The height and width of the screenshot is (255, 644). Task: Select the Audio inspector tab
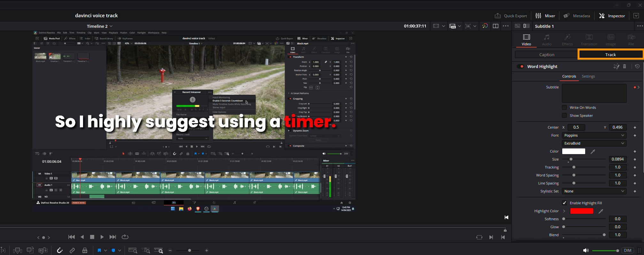pos(547,40)
